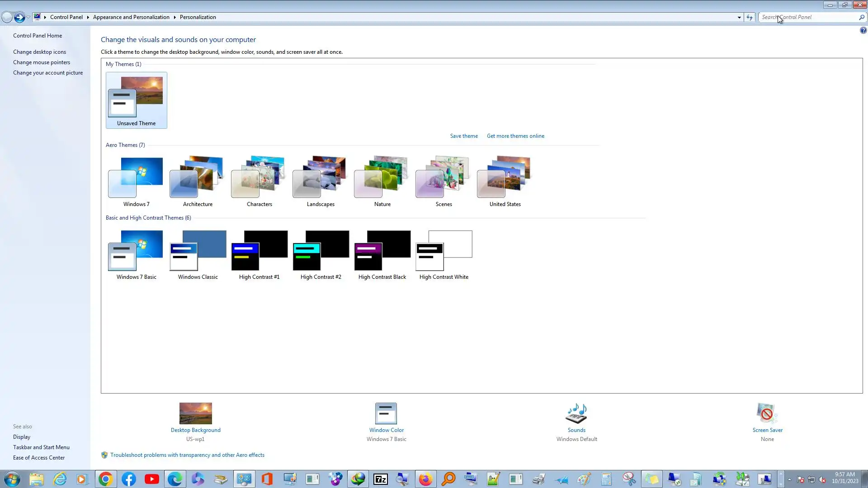Launch 7-Zip from the taskbar
This screenshot has height=488, width=868.
click(381, 479)
